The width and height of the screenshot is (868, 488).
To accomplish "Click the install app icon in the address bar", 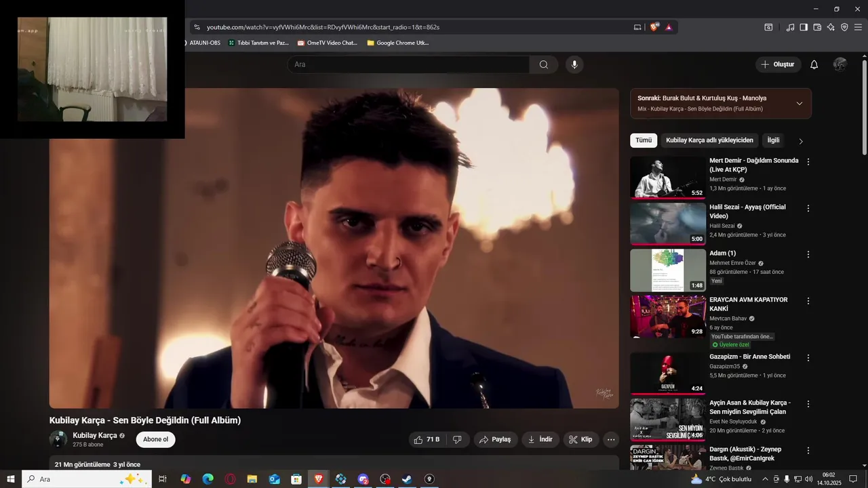I will (637, 27).
